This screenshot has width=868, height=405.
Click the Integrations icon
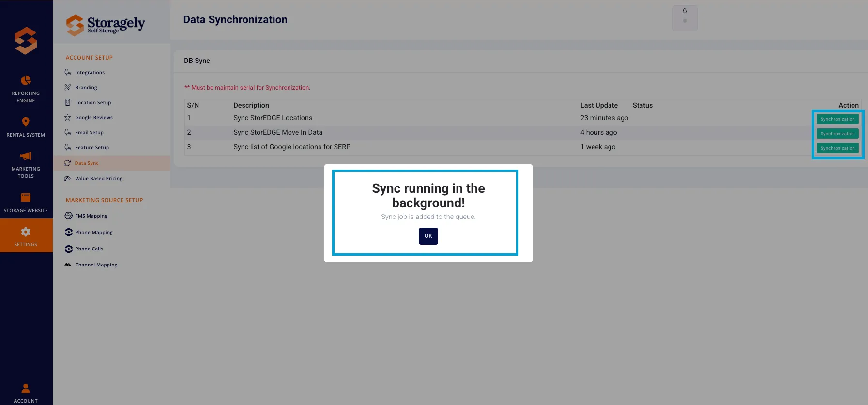pyautogui.click(x=68, y=73)
